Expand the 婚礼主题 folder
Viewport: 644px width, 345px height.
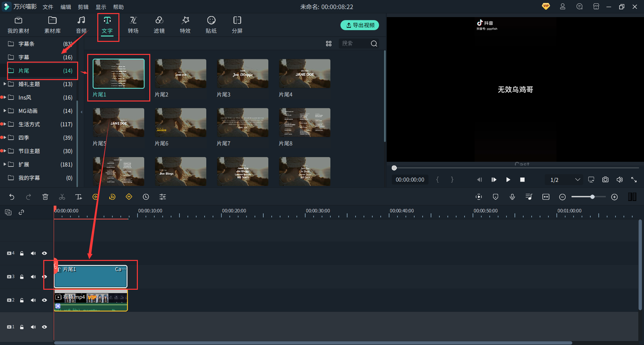coord(5,84)
